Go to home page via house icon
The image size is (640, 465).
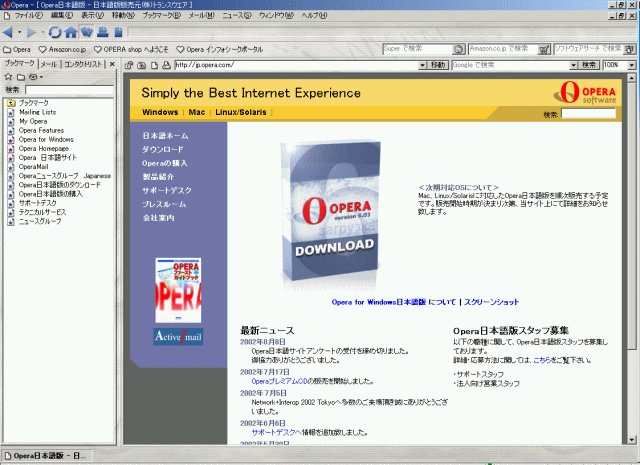pyautogui.click(x=71, y=32)
